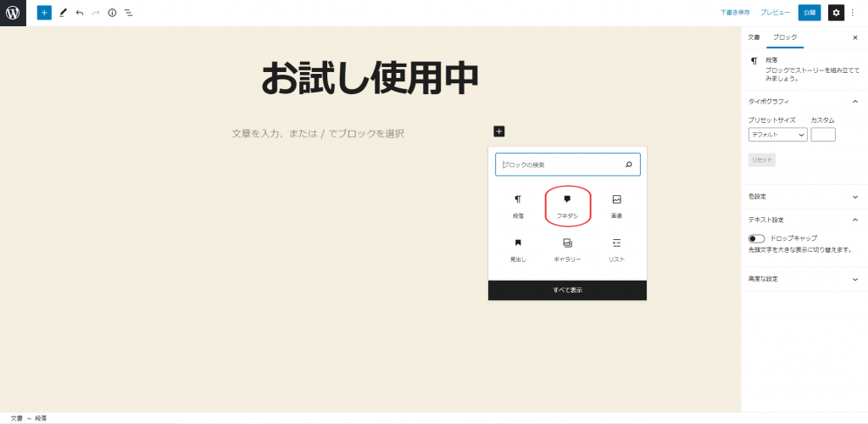
Task: Open the settings gear panel
Action: tap(836, 13)
